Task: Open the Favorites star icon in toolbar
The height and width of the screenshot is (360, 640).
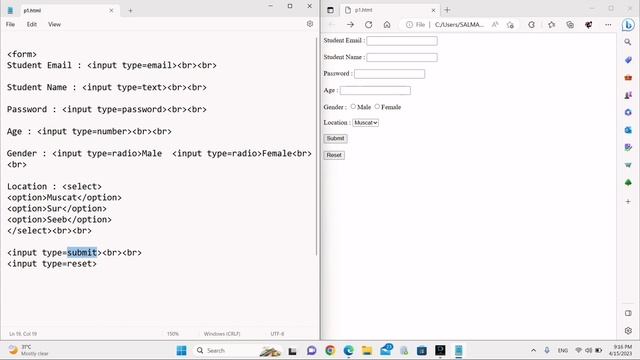Action: pos(551,25)
